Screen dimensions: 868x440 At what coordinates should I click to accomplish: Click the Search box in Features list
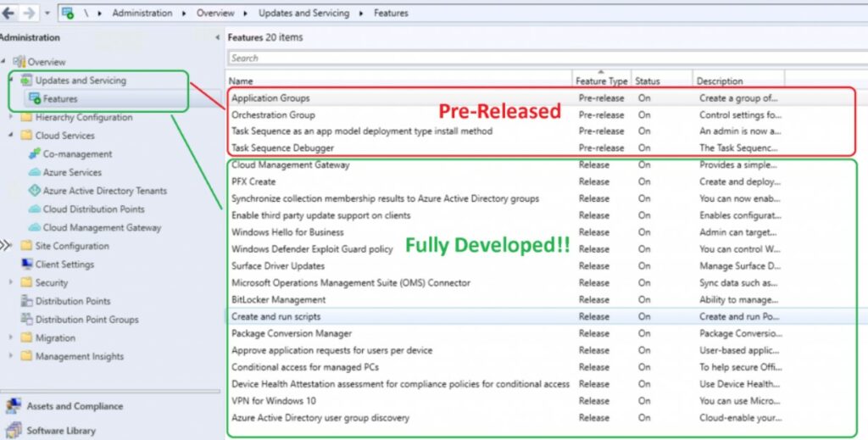pos(548,58)
